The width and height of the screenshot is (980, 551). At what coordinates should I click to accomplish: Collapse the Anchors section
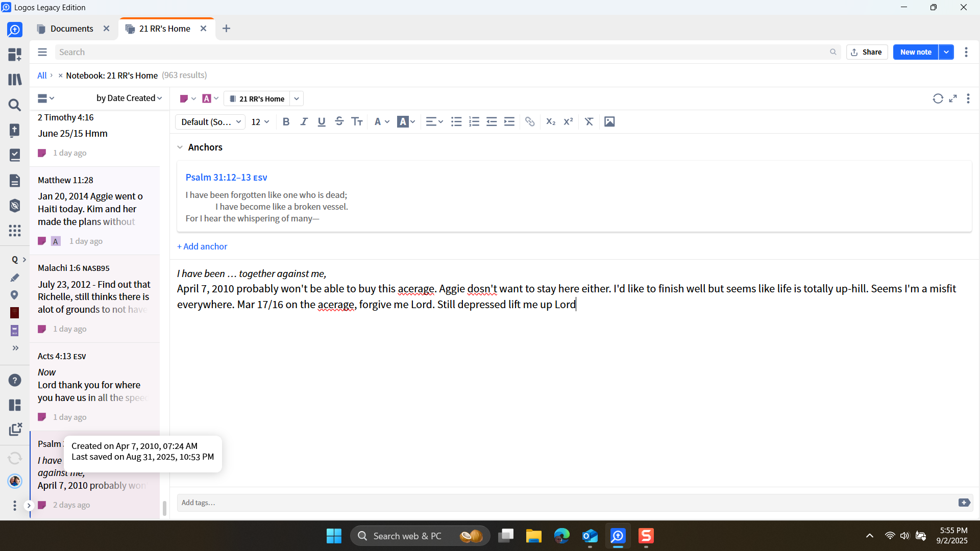tap(180, 147)
